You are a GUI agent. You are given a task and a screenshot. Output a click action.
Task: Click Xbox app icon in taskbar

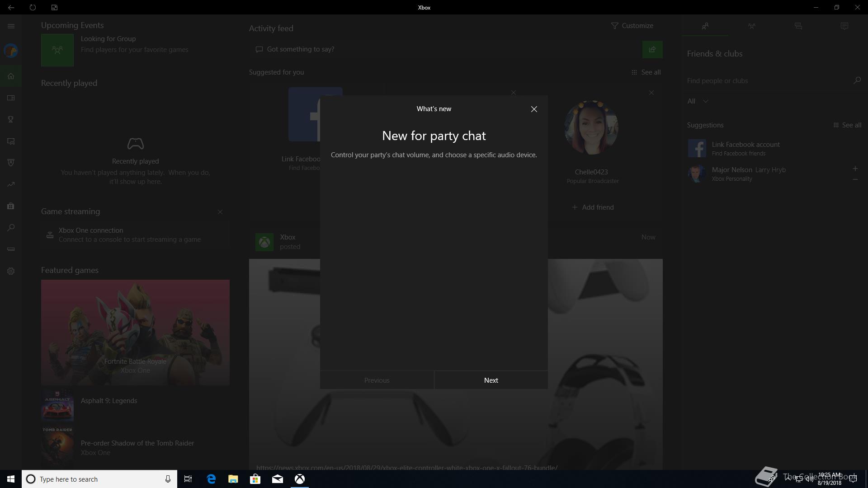(x=299, y=479)
